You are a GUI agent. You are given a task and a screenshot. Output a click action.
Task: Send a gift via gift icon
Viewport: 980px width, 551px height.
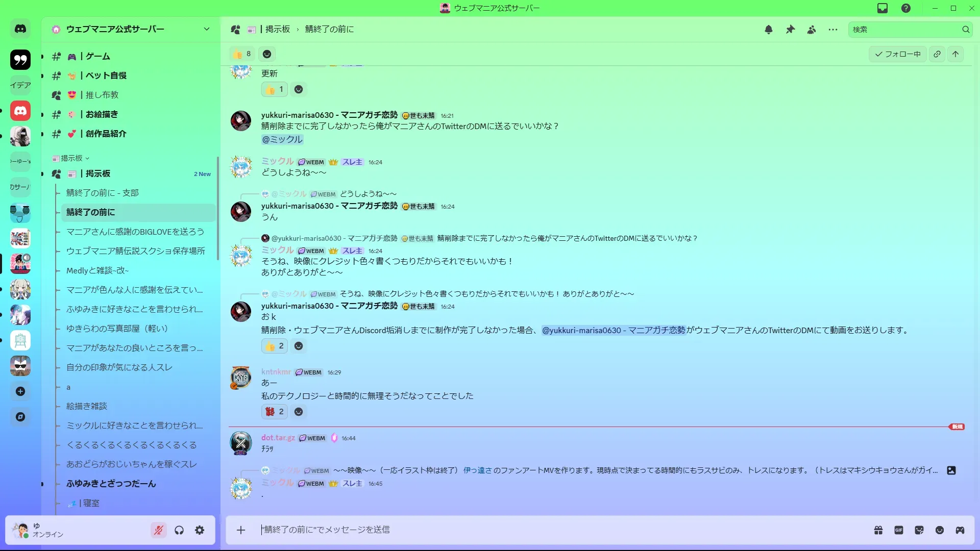[x=878, y=530]
